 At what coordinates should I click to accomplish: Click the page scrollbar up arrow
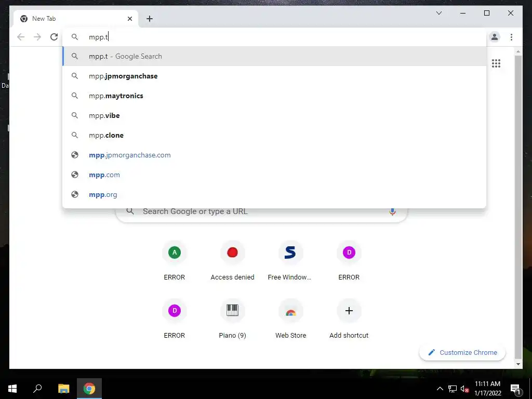pos(518,51)
